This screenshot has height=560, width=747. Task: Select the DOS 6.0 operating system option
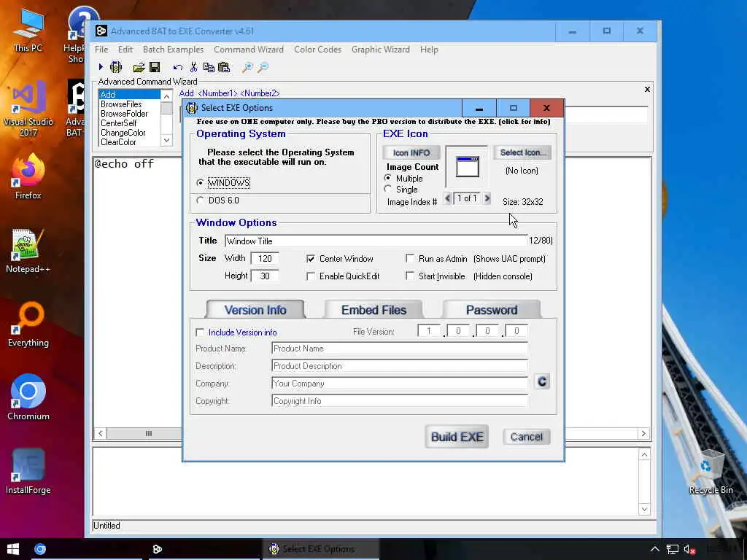point(217,201)
